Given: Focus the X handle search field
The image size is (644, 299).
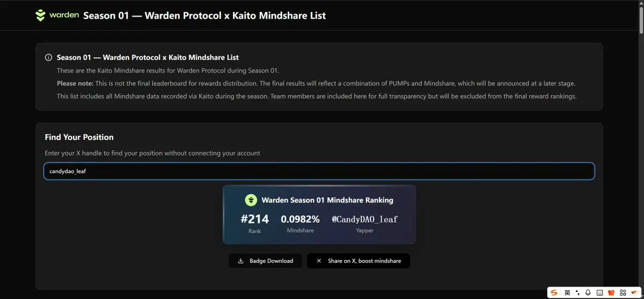Looking at the screenshot, I should click(319, 171).
